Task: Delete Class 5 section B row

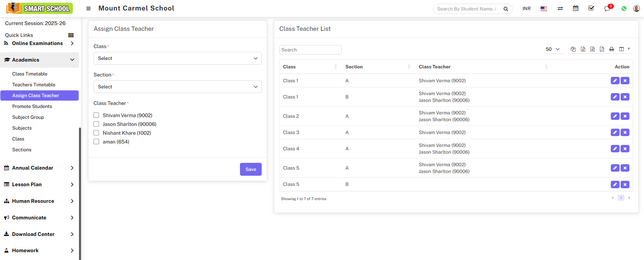Action: [x=625, y=185]
